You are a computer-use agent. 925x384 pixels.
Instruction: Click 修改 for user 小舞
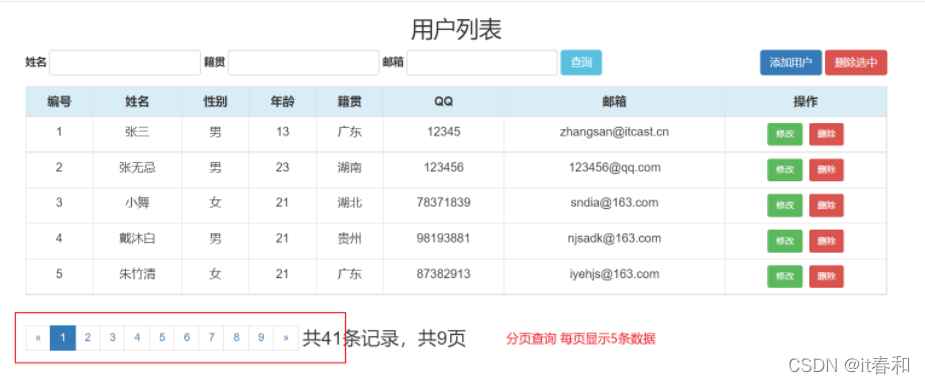click(785, 205)
